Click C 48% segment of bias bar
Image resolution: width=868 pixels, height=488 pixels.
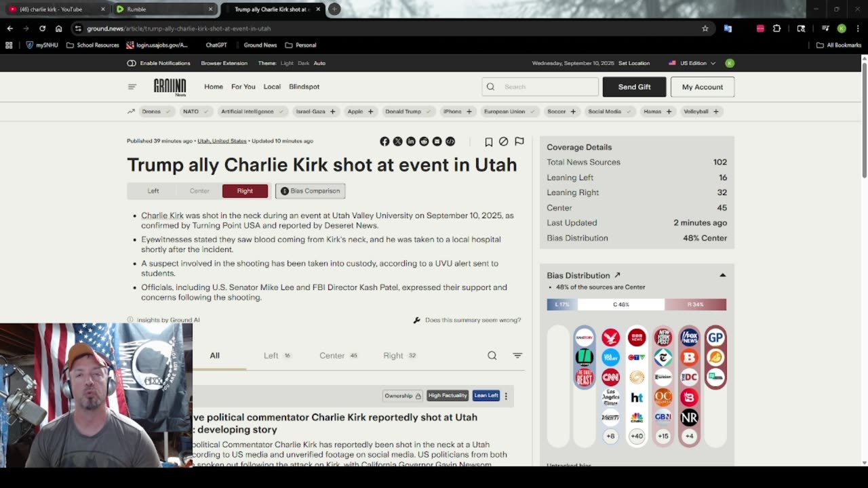[x=621, y=304]
